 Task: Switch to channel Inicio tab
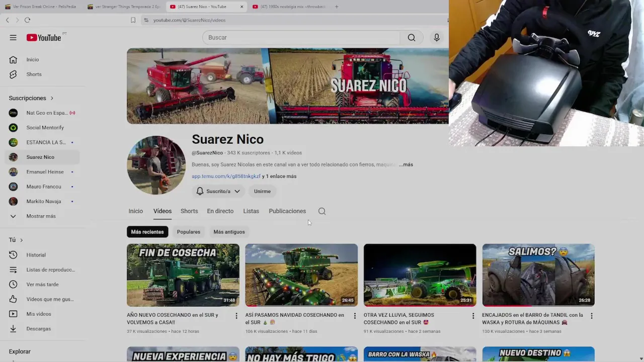coord(136,211)
